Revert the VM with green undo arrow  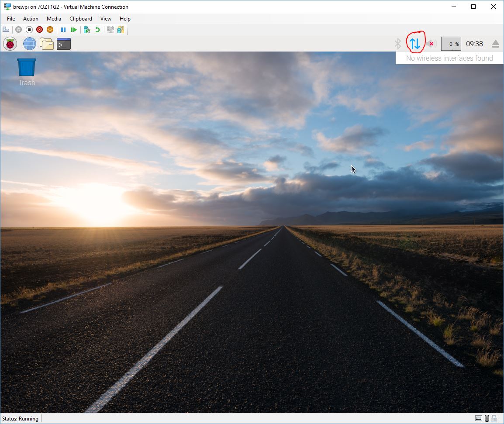(97, 30)
